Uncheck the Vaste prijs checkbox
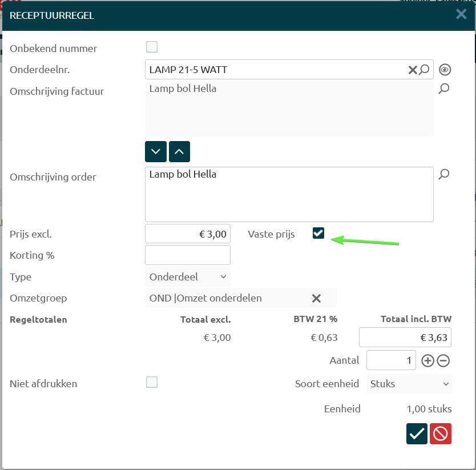 pos(318,233)
